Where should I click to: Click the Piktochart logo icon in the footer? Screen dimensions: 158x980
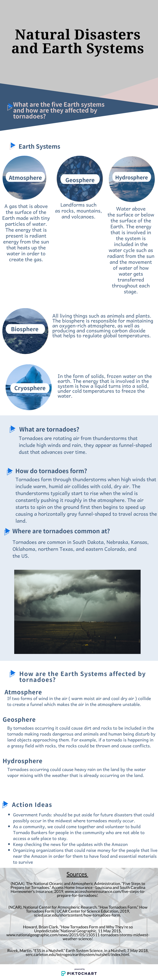(x=63, y=973)
